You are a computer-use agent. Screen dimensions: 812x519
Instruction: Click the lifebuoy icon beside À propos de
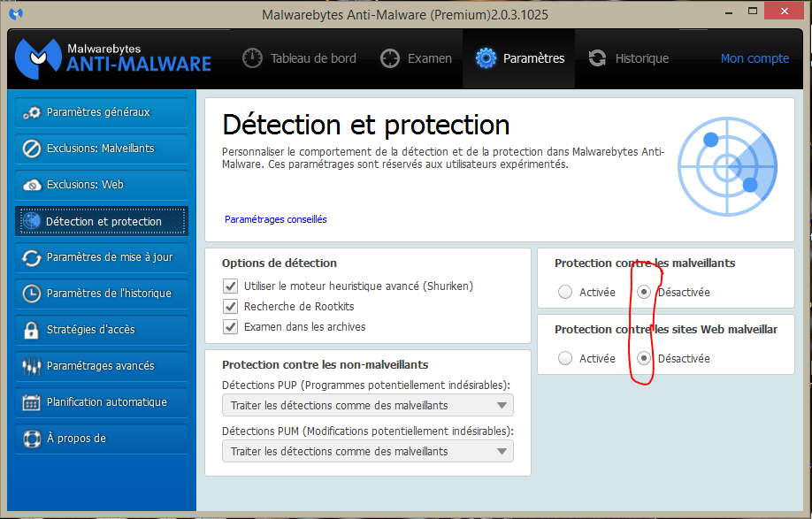[32, 439]
